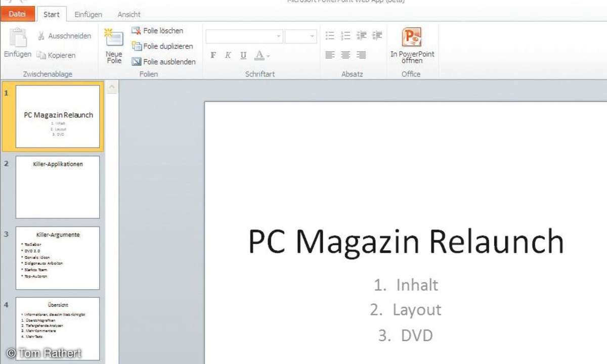This screenshot has height=364, width=607.
Task: Click the Einfügen paste icon
Action: pos(18,38)
